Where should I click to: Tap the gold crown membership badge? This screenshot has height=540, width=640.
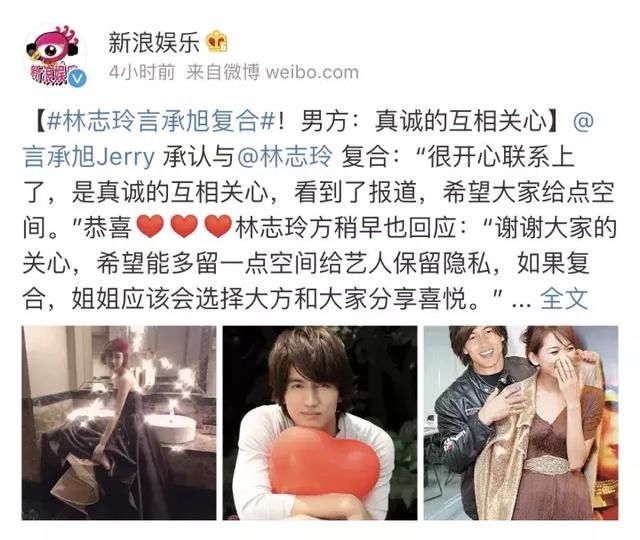[x=217, y=42]
